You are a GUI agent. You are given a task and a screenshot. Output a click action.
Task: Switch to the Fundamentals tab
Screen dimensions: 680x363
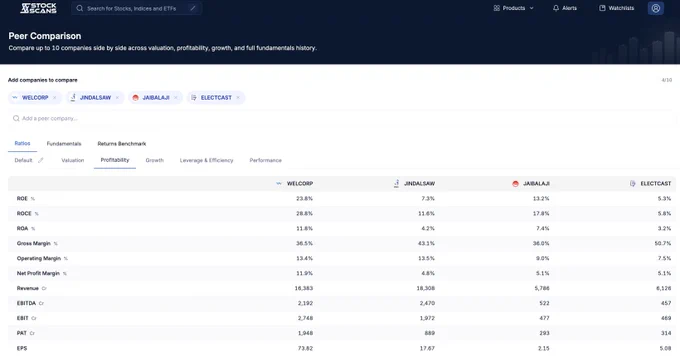click(x=64, y=144)
